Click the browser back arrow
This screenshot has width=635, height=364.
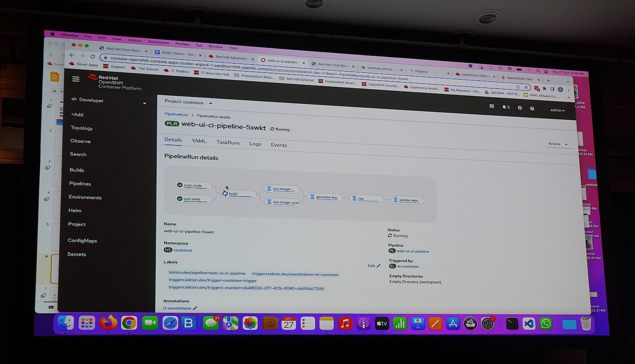point(72,55)
